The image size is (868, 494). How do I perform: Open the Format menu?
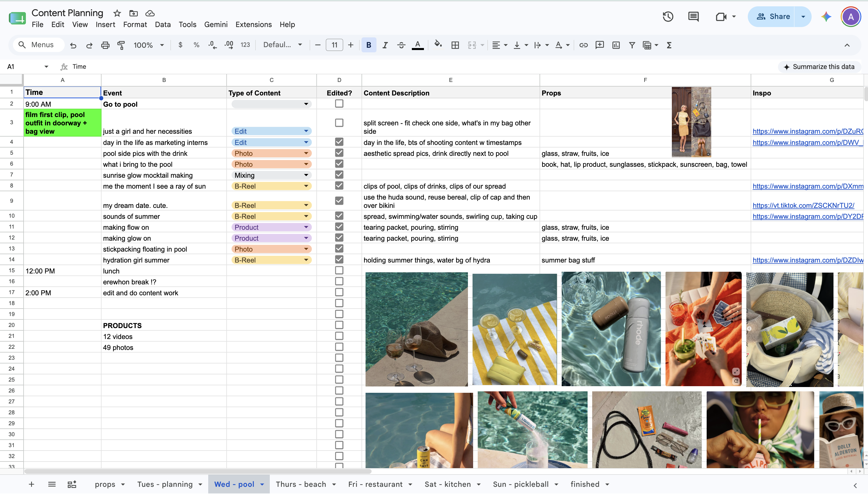tap(135, 24)
